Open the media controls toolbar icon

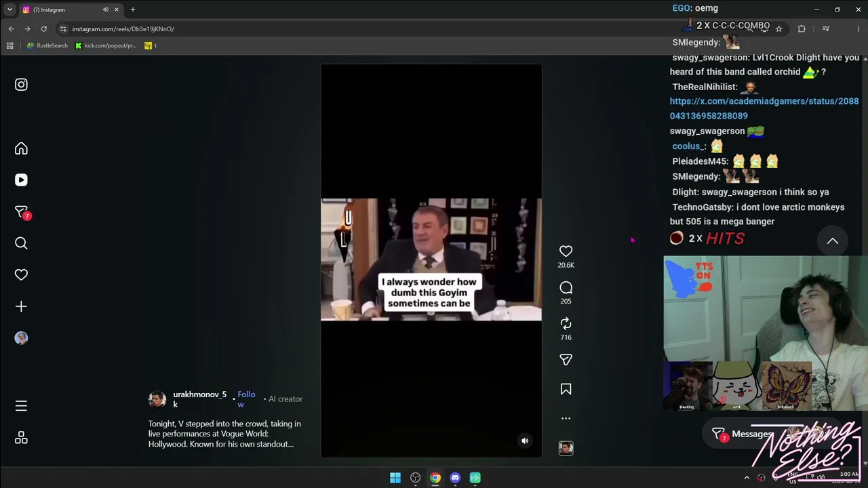coord(826,28)
